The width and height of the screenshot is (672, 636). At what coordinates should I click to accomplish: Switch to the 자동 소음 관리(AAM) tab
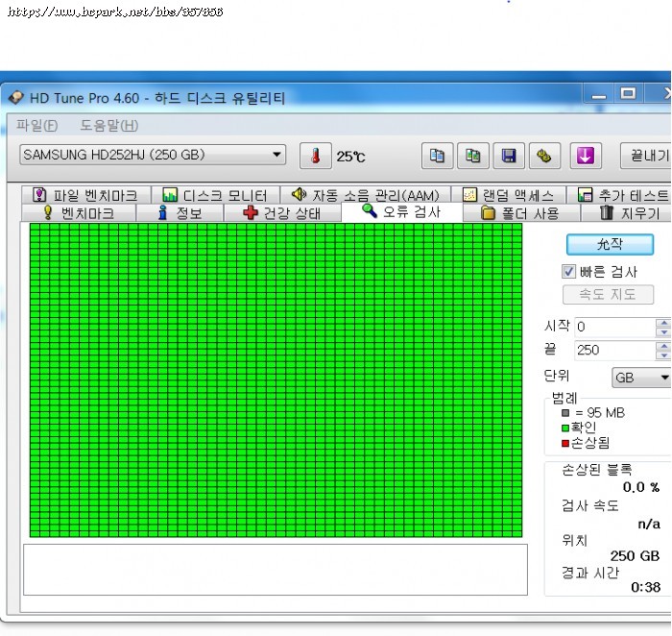pyautogui.click(x=366, y=195)
